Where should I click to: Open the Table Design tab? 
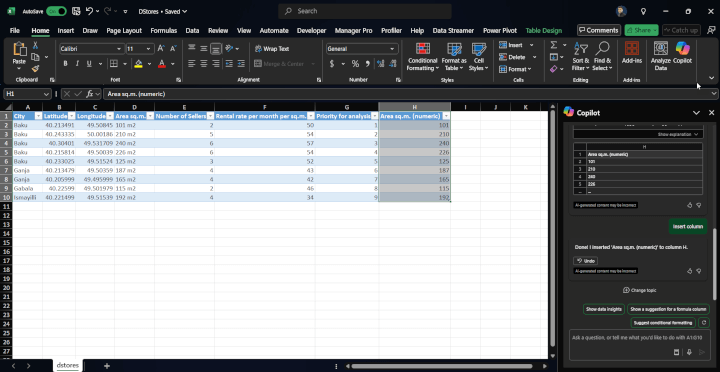(544, 30)
